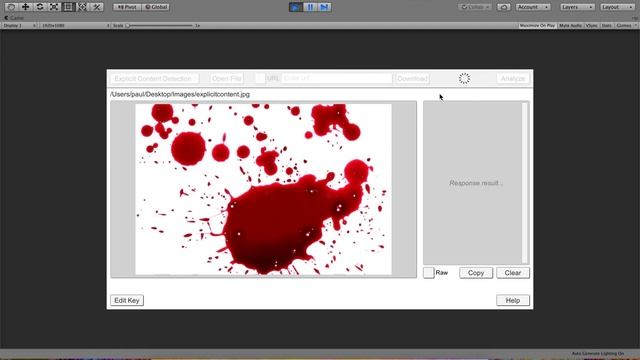Select the Move tool

25,7
